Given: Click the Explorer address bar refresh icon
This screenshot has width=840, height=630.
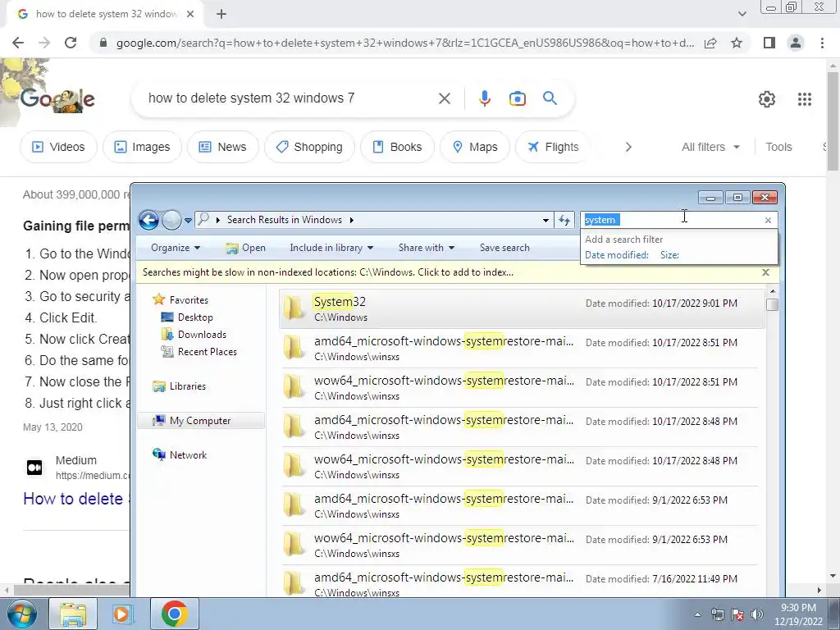Looking at the screenshot, I should pos(564,220).
